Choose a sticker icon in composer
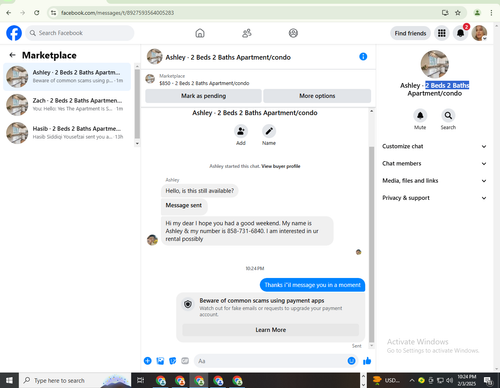The width and height of the screenshot is (500, 388). click(172, 361)
